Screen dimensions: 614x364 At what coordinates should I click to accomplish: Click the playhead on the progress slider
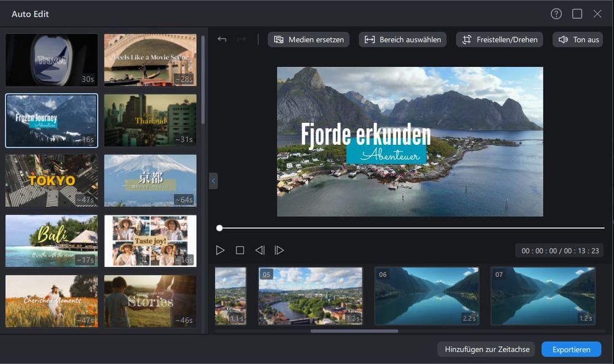pos(219,228)
